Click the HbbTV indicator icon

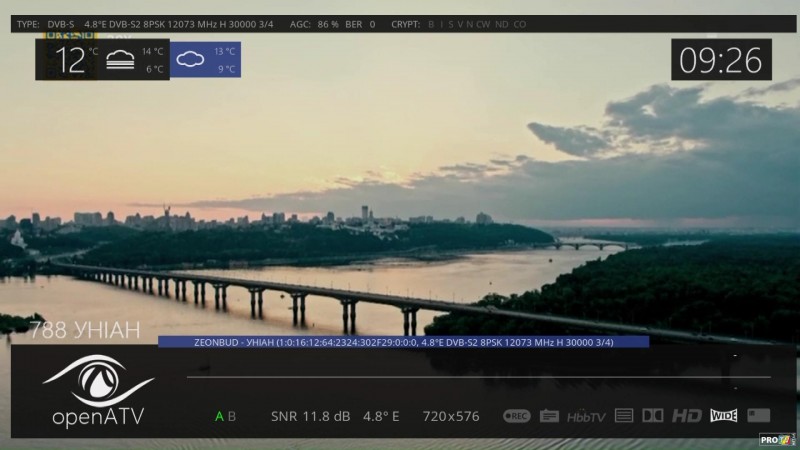pyautogui.click(x=586, y=416)
